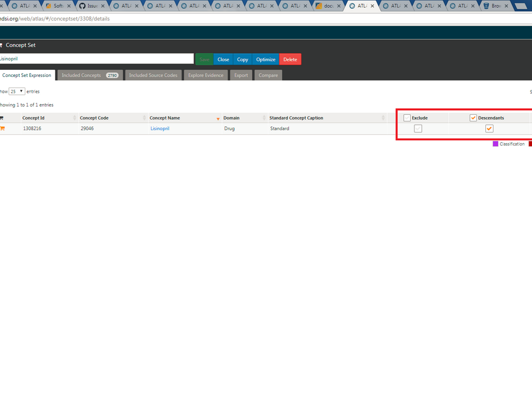Open the Explore Evidence tab
The image size is (532, 414).
coord(206,75)
